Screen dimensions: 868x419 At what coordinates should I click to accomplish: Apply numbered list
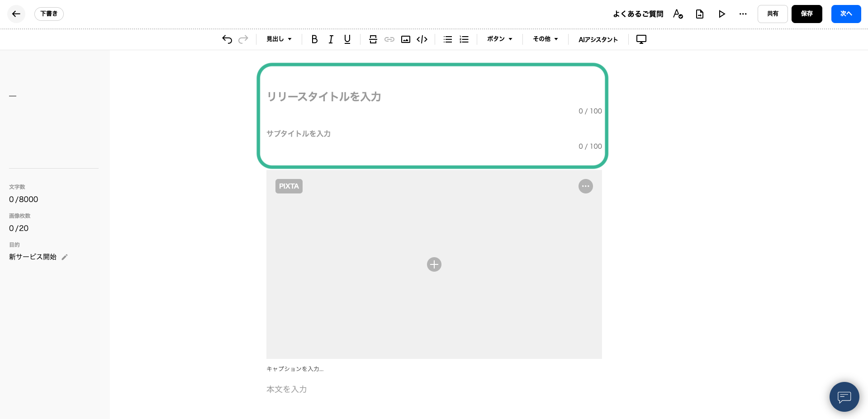pos(464,39)
